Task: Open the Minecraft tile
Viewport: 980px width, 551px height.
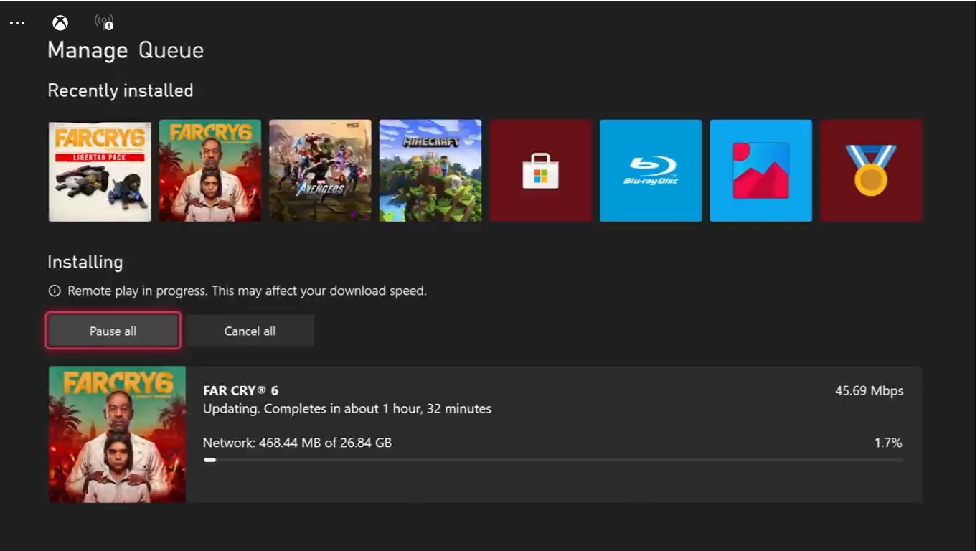Action: [x=430, y=171]
